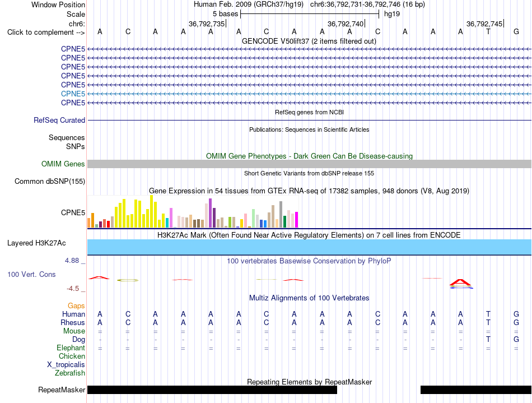The height and width of the screenshot is (403, 532).
Task: Click "Publications: Sequences in Scientific Articles" title
Action: tap(309, 129)
